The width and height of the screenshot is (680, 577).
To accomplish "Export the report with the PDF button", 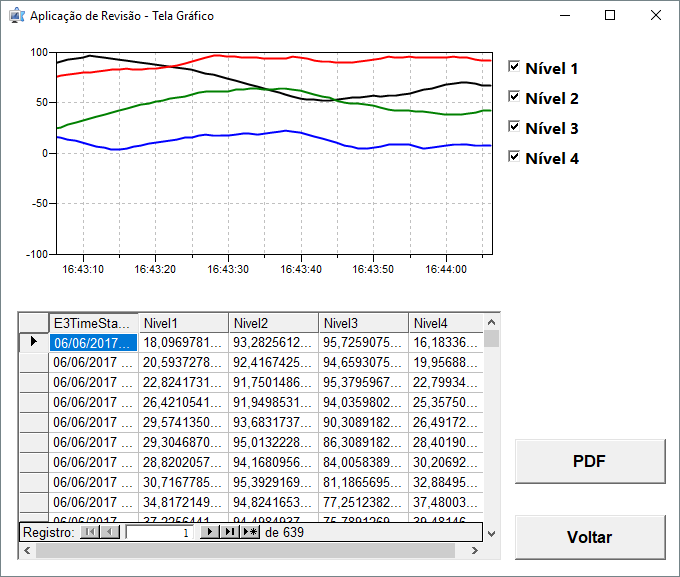I will 589,461.
